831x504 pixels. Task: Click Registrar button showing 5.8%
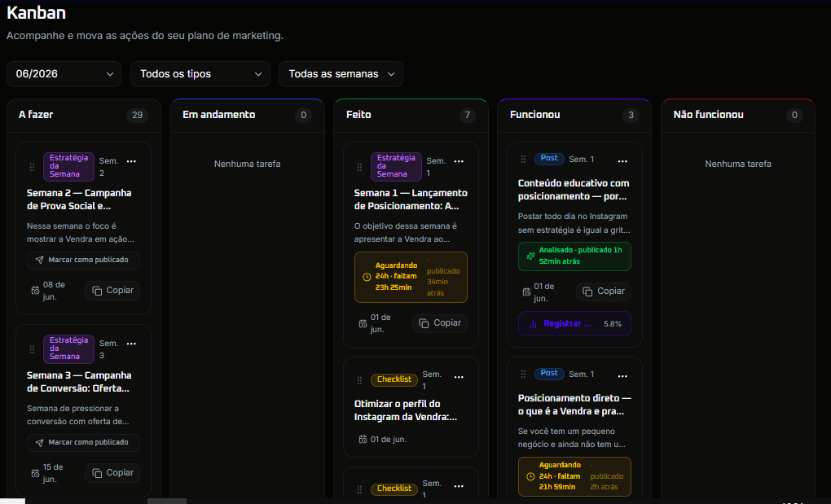pyautogui.click(x=574, y=323)
